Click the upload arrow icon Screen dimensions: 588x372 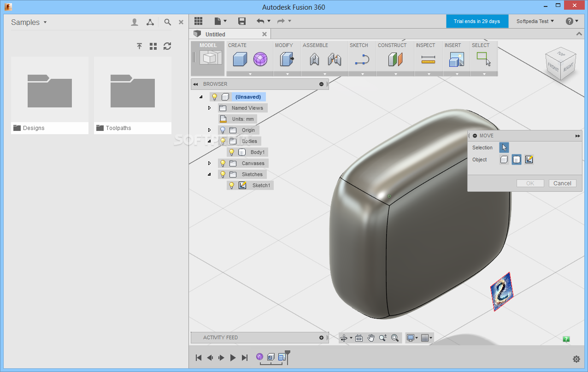point(139,46)
